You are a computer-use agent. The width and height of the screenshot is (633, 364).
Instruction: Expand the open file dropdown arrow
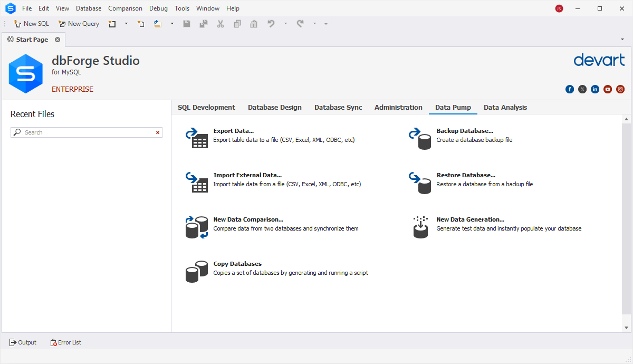tap(172, 24)
